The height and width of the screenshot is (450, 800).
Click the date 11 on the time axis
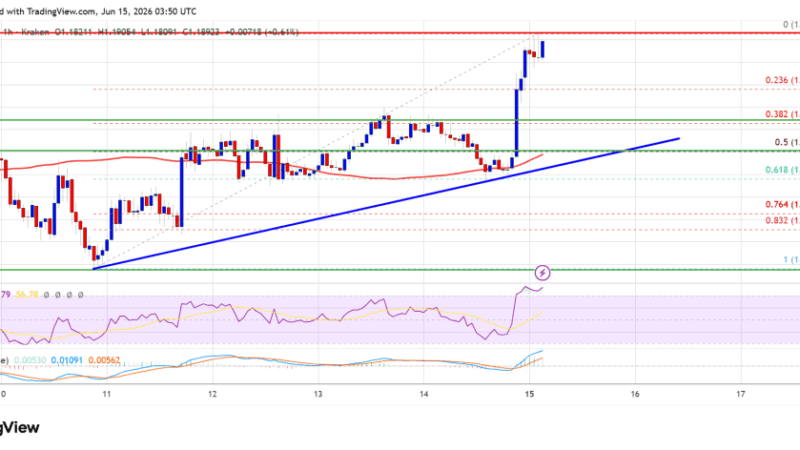107,394
